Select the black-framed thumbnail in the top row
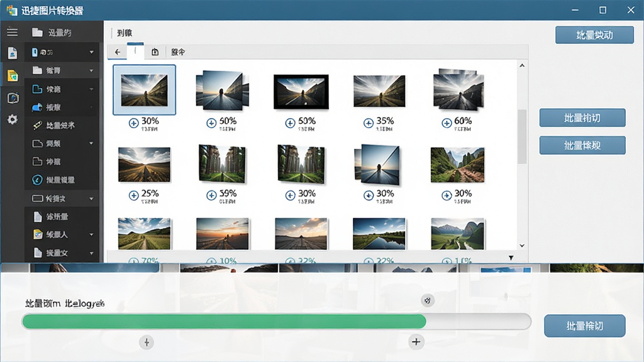 coord(301,92)
